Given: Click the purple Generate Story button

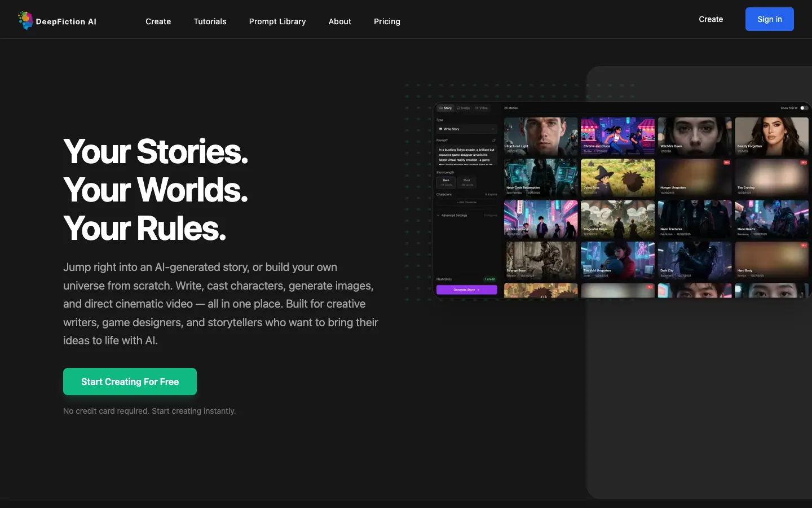Looking at the screenshot, I should (x=467, y=290).
